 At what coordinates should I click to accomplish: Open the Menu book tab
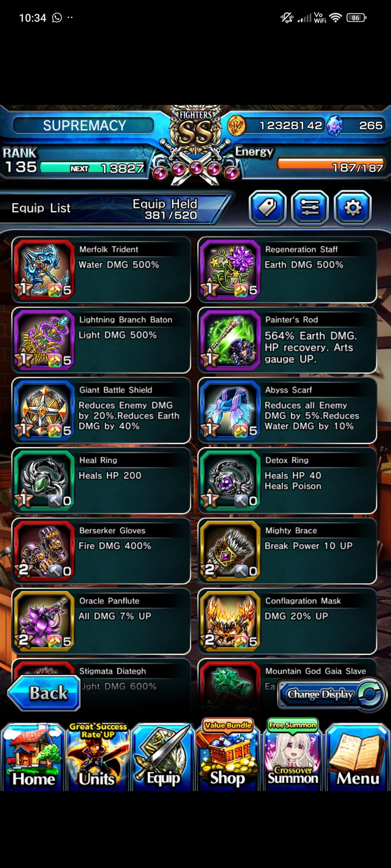coord(358,757)
